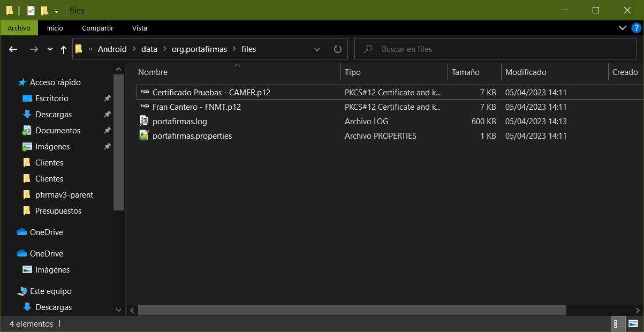Click the portafirmas.log file icon
This screenshot has height=332, width=644.
tap(143, 121)
